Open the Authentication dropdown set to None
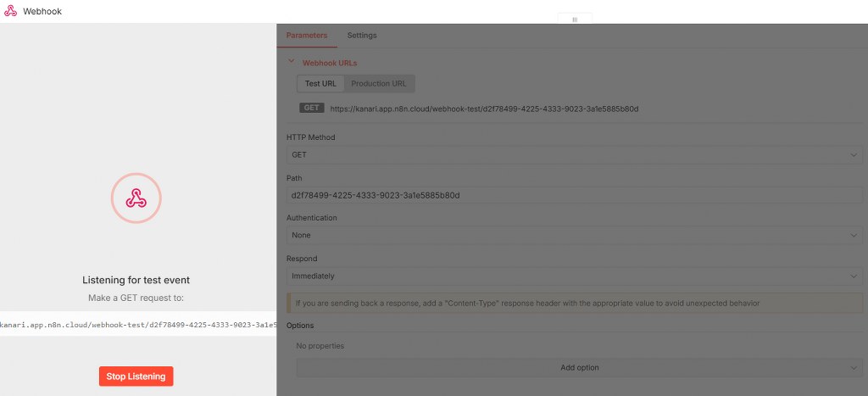868x396 pixels. pos(574,236)
